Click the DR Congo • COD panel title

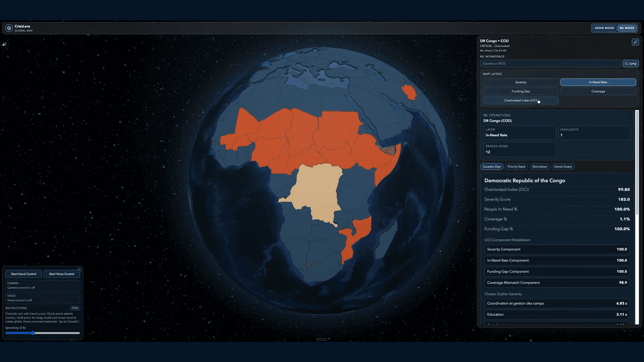point(495,41)
